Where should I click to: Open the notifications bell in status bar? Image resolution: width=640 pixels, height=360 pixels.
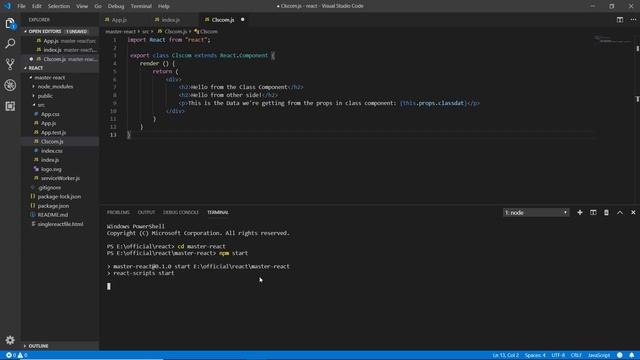(631, 355)
